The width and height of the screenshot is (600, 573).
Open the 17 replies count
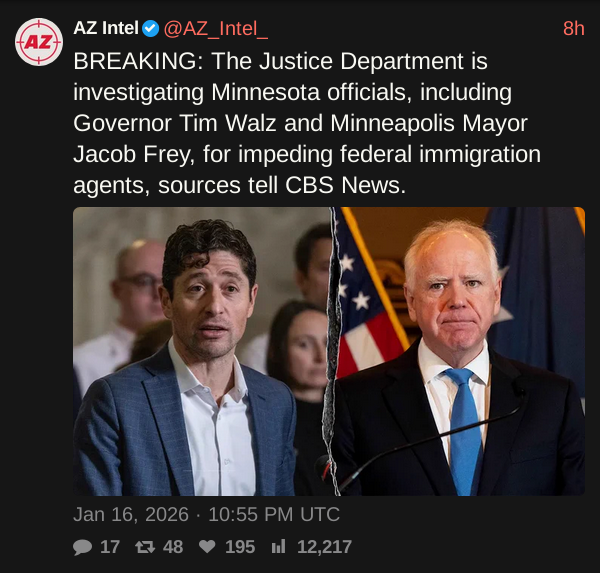click(110, 547)
